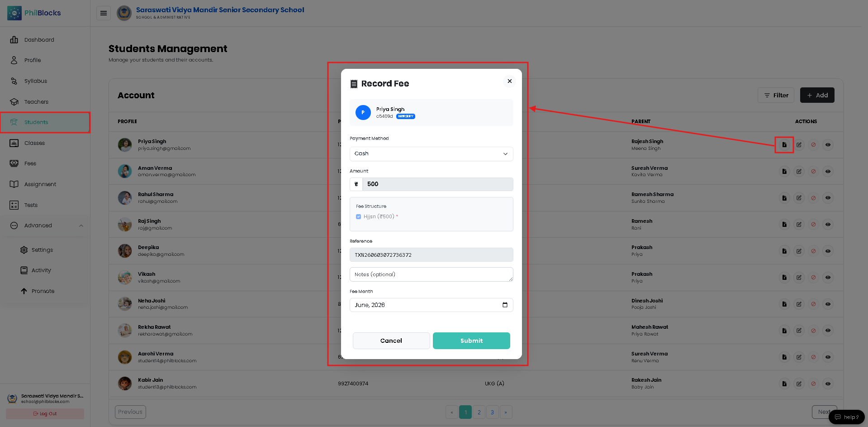The width and height of the screenshot is (868, 427).
Task: Go to pagination page 3
Action: [x=492, y=412]
